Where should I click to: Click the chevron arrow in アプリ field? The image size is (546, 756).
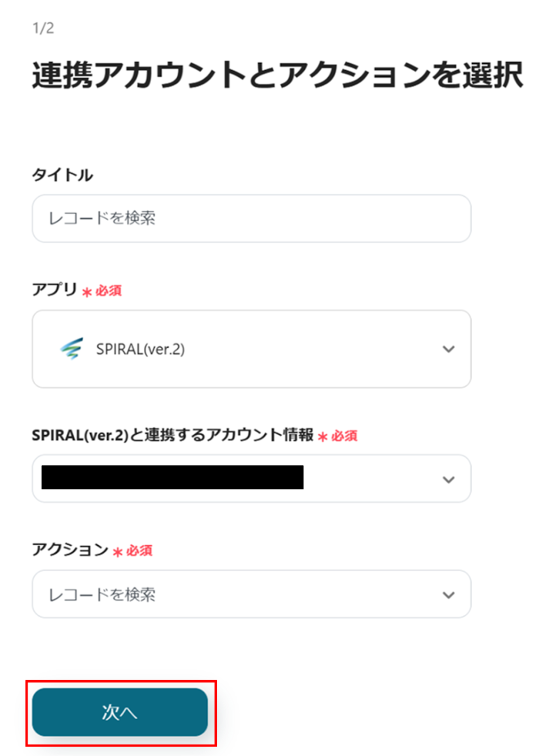pos(448,349)
